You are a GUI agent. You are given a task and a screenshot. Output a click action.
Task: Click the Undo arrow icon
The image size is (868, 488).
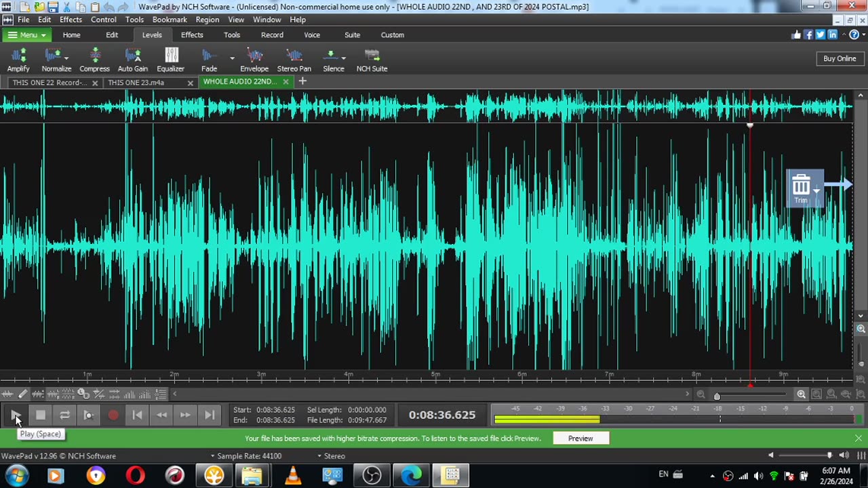tap(109, 7)
